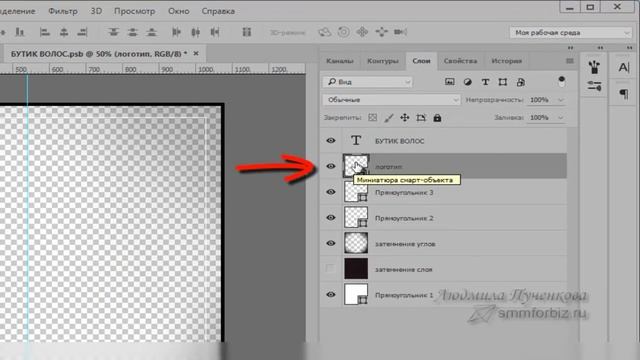Click the логотип smart object thumbnail

(x=356, y=166)
